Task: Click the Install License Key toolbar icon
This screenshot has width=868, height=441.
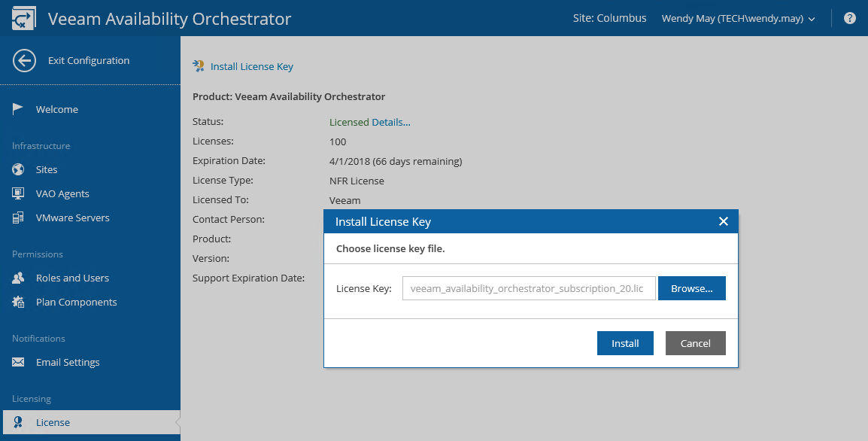Action: [x=198, y=66]
